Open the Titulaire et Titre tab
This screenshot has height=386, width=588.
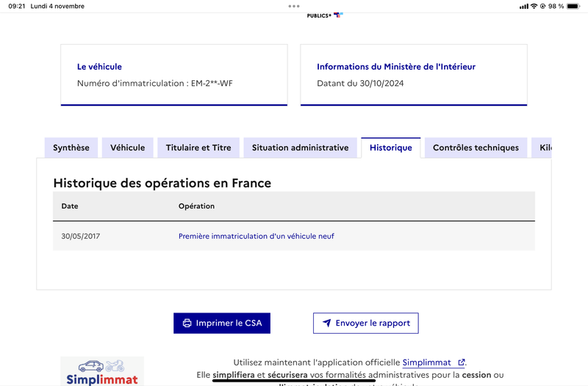(x=198, y=148)
